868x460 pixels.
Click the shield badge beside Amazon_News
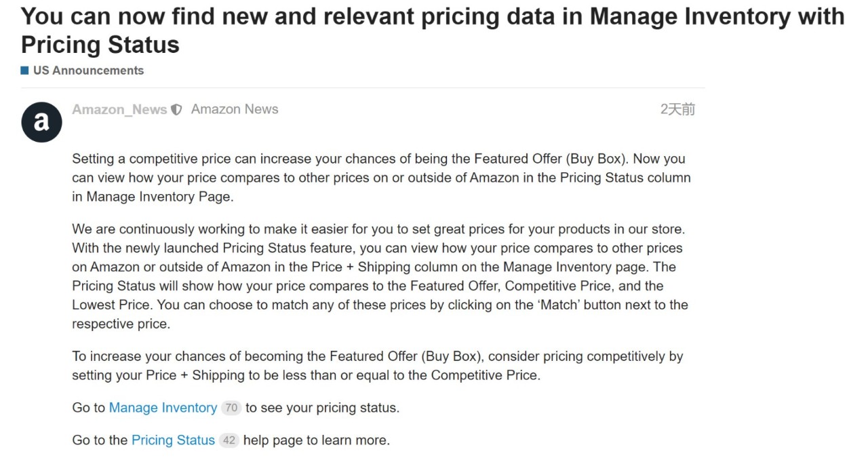(176, 110)
